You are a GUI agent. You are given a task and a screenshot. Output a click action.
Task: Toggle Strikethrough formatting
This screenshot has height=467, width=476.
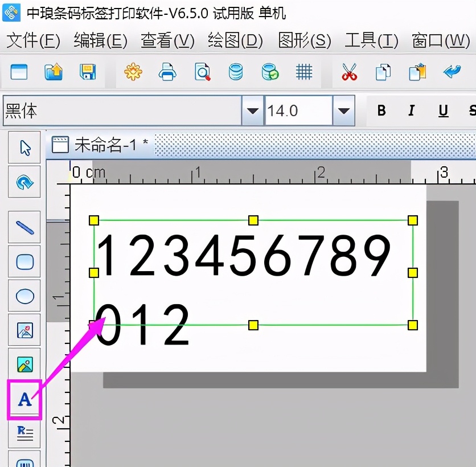472,110
